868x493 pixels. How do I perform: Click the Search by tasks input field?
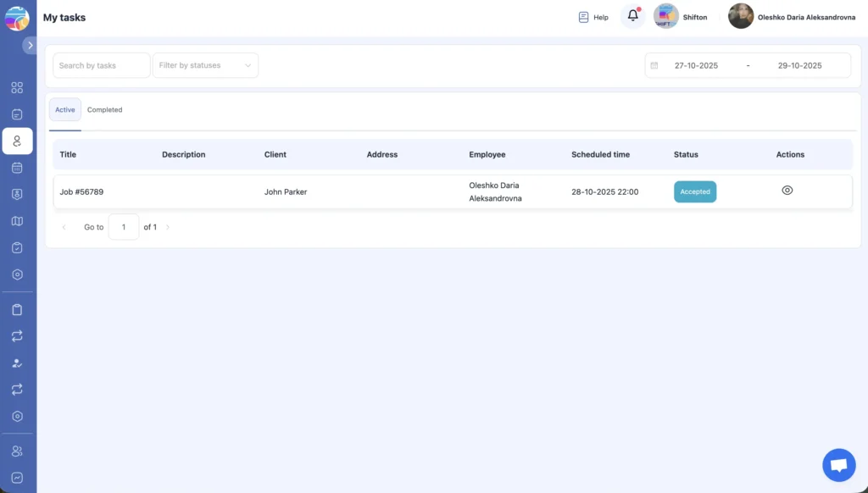tap(101, 65)
